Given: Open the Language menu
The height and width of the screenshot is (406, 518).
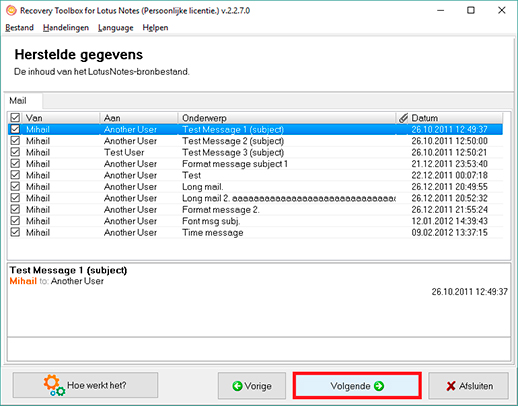Looking at the screenshot, I should click(116, 28).
